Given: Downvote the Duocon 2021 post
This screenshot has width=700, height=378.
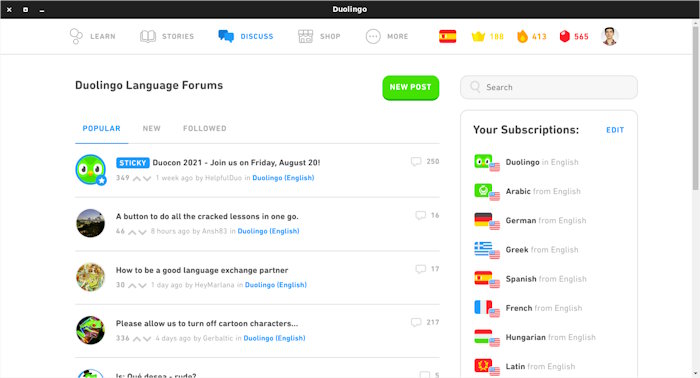Looking at the screenshot, I should (x=147, y=179).
